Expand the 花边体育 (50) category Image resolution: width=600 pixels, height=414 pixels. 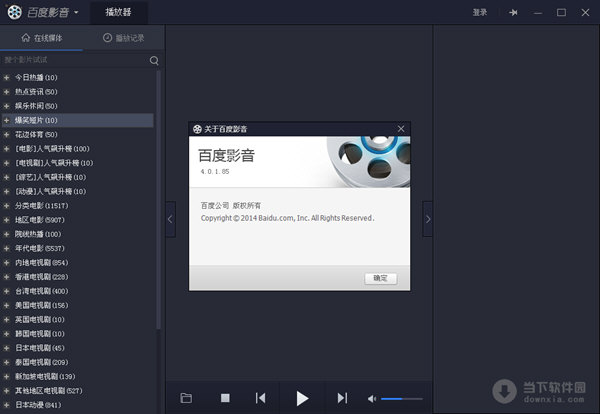click(7, 135)
